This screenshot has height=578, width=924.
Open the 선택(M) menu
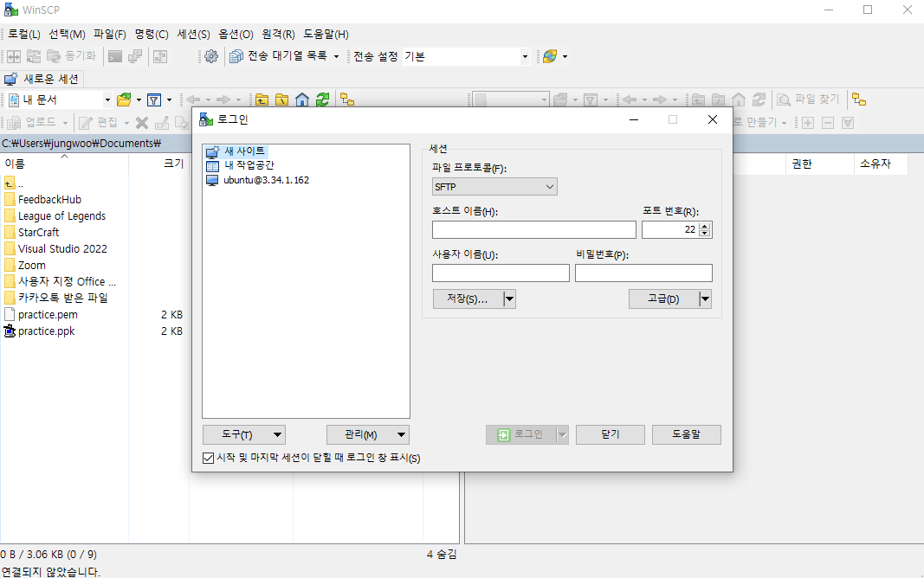click(x=68, y=34)
